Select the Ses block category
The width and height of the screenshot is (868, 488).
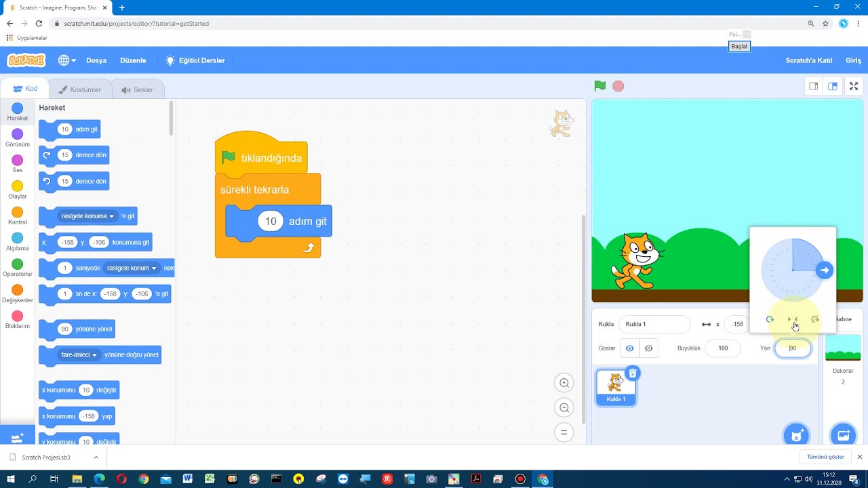click(18, 165)
